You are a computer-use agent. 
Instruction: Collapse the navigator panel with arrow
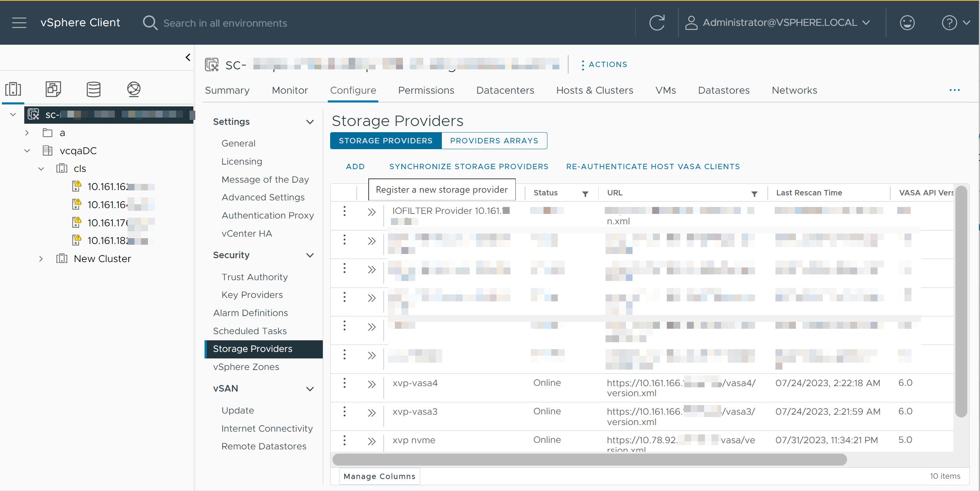point(188,57)
